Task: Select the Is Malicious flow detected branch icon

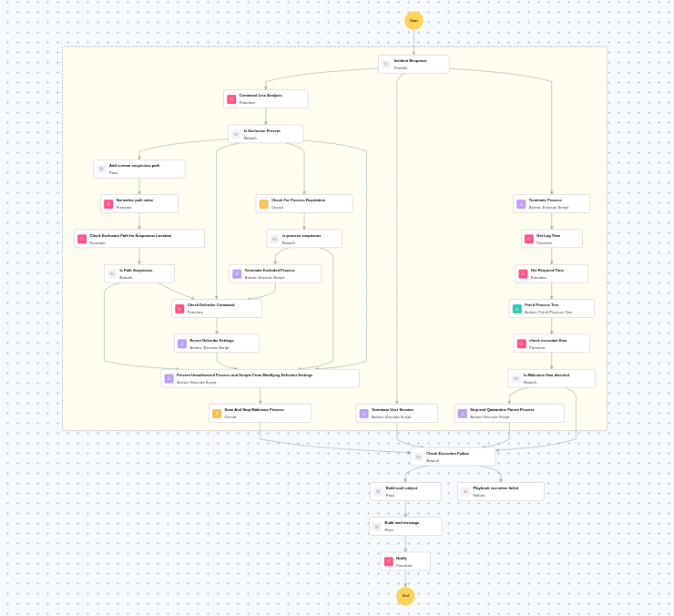Action: click(516, 378)
